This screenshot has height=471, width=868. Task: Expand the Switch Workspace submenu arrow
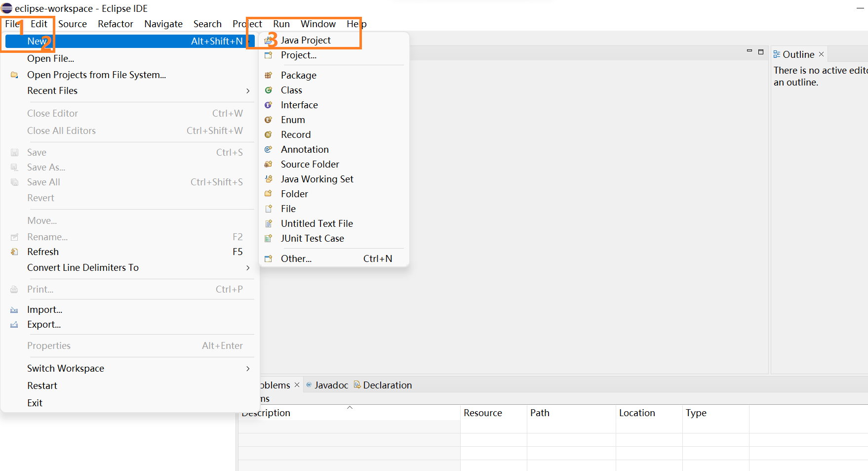[248, 369]
